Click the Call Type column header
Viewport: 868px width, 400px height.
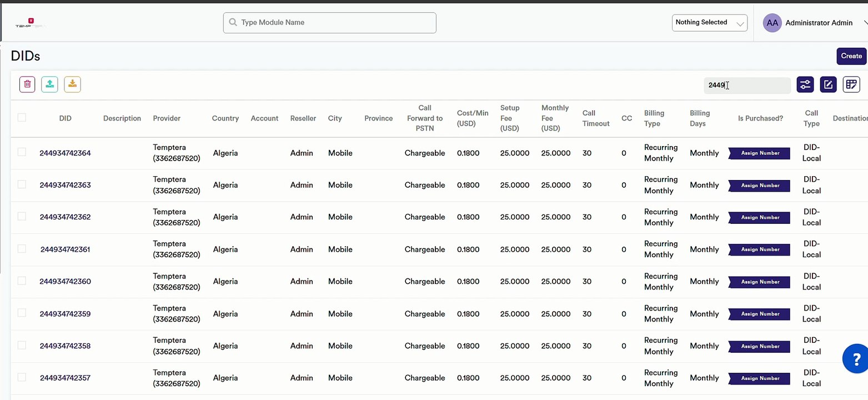pos(811,118)
